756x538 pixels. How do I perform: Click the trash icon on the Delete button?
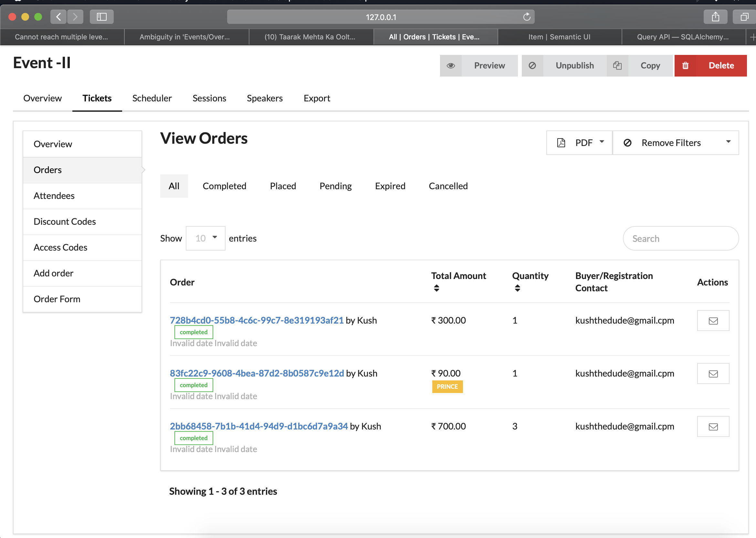[x=685, y=66]
